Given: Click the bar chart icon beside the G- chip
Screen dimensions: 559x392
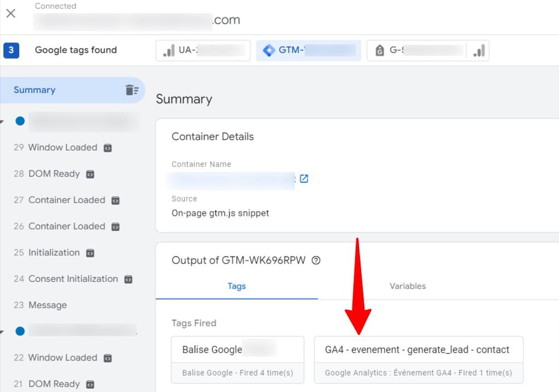Looking at the screenshot, I should 479,51.
